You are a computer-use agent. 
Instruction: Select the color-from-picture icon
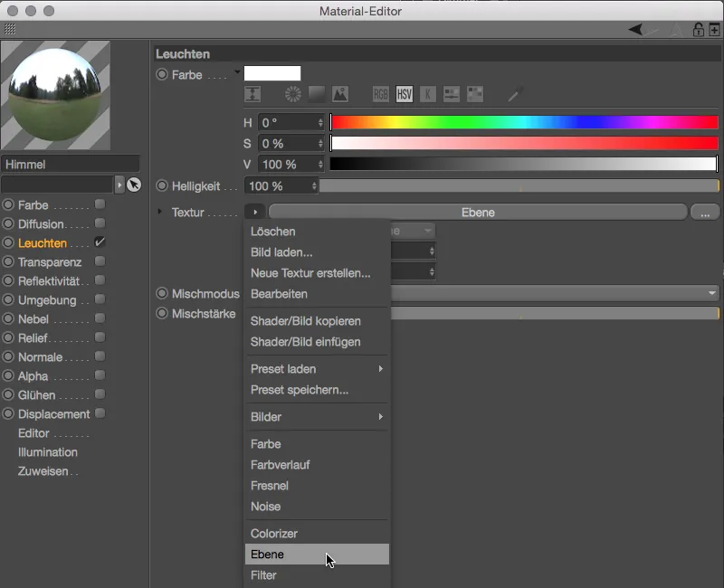click(x=340, y=94)
